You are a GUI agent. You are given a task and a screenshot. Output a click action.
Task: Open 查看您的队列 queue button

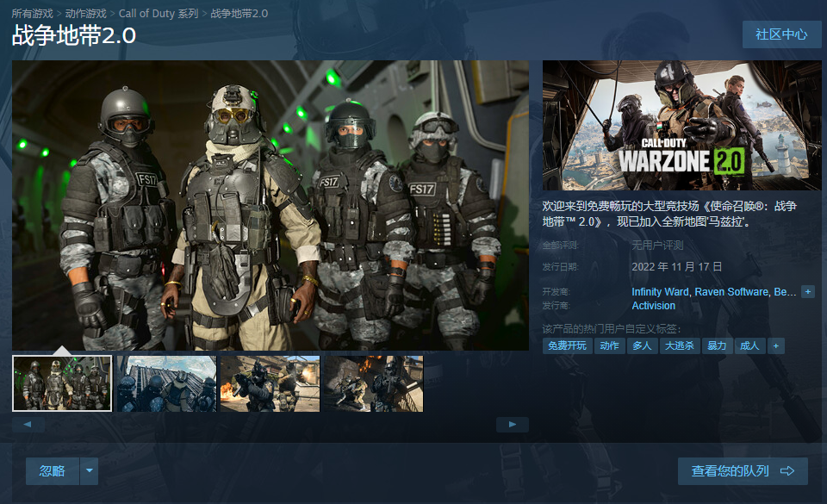[742, 471]
